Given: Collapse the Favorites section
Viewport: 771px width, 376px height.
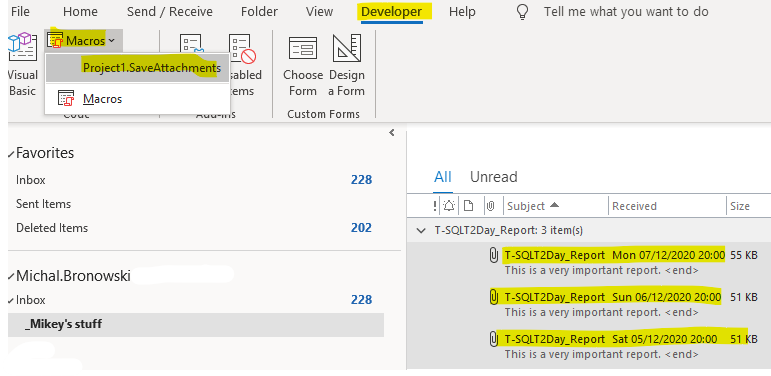Looking at the screenshot, I should 11,154.
